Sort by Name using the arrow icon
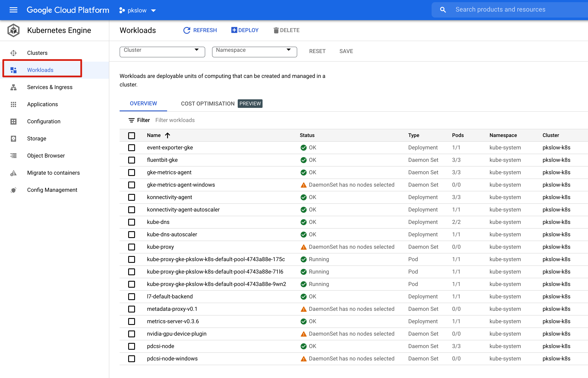Viewport: 588px width, 378px height. point(168,135)
